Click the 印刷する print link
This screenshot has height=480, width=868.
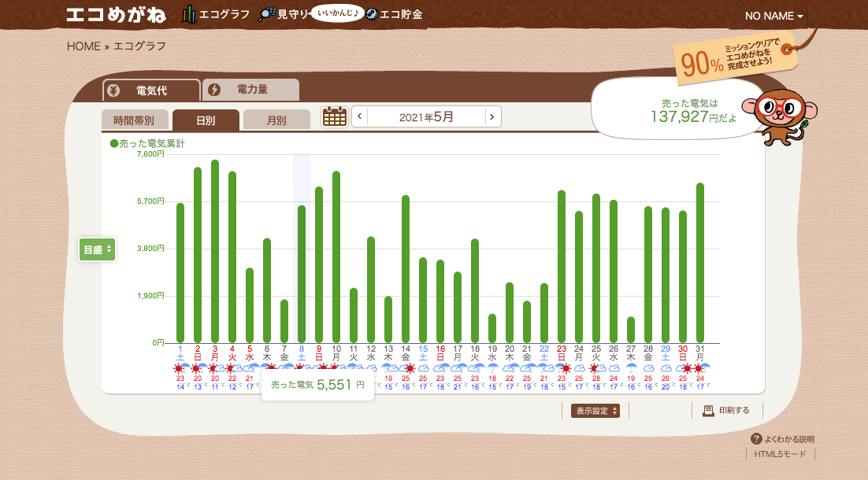pos(734,410)
